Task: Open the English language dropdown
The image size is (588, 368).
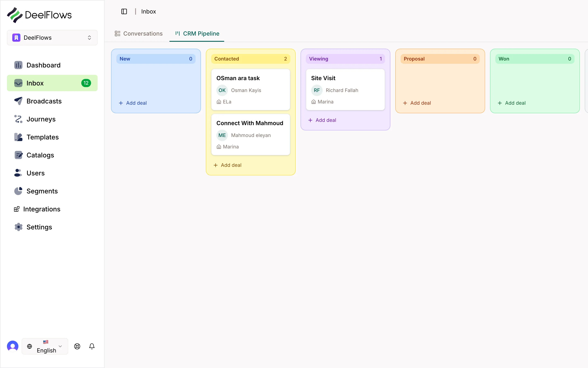Action: click(x=45, y=346)
